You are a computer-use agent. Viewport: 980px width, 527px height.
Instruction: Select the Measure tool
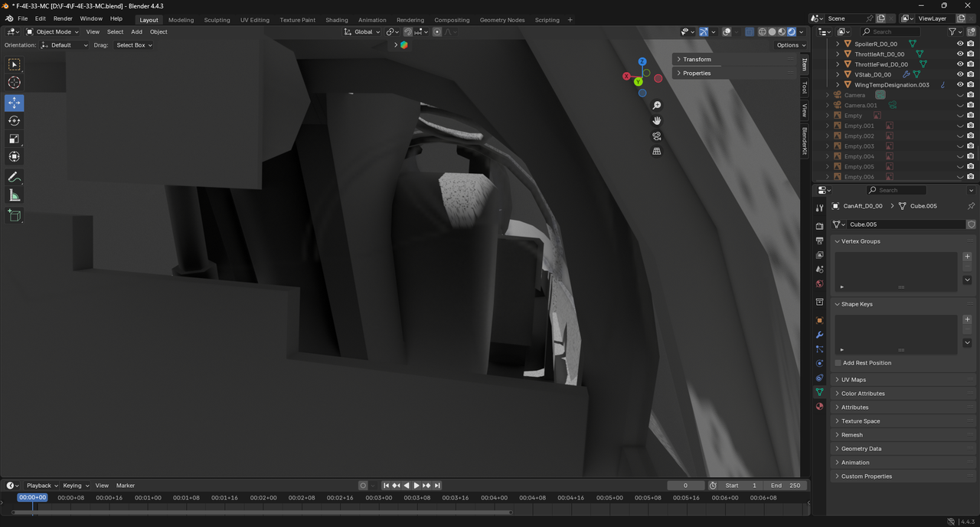pos(14,195)
